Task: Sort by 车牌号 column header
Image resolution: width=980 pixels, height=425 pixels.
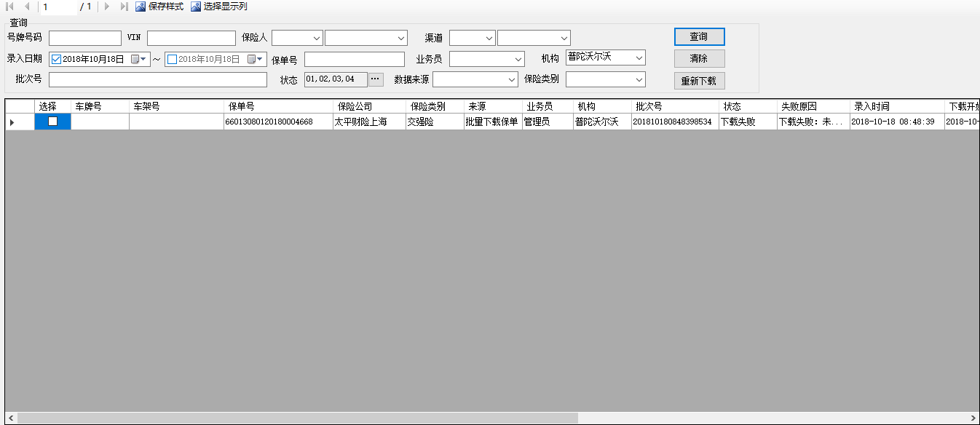Action: [x=100, y=106]
